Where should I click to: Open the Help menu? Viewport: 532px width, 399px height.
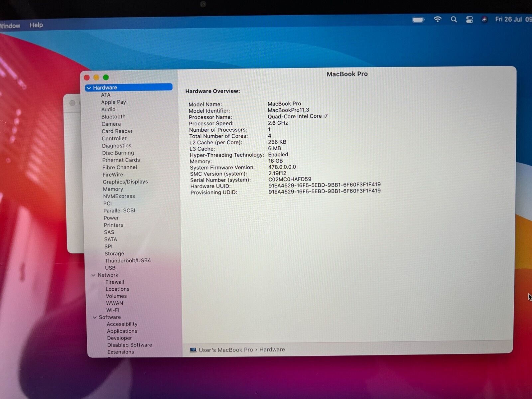[x=36, y=25]
